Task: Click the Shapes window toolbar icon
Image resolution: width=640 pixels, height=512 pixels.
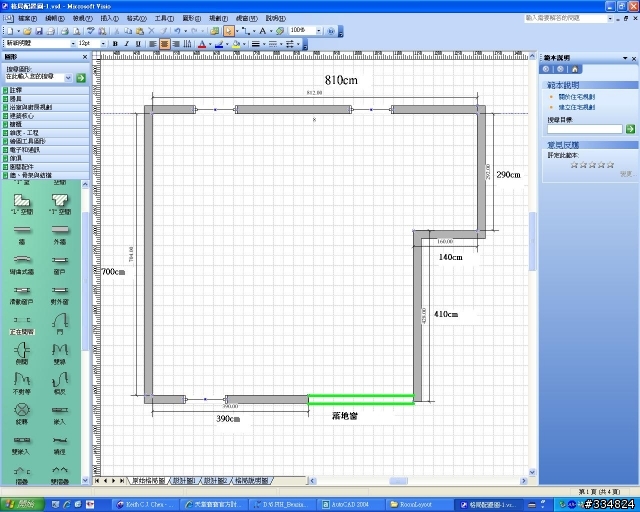Action: [x=215, y=31]
